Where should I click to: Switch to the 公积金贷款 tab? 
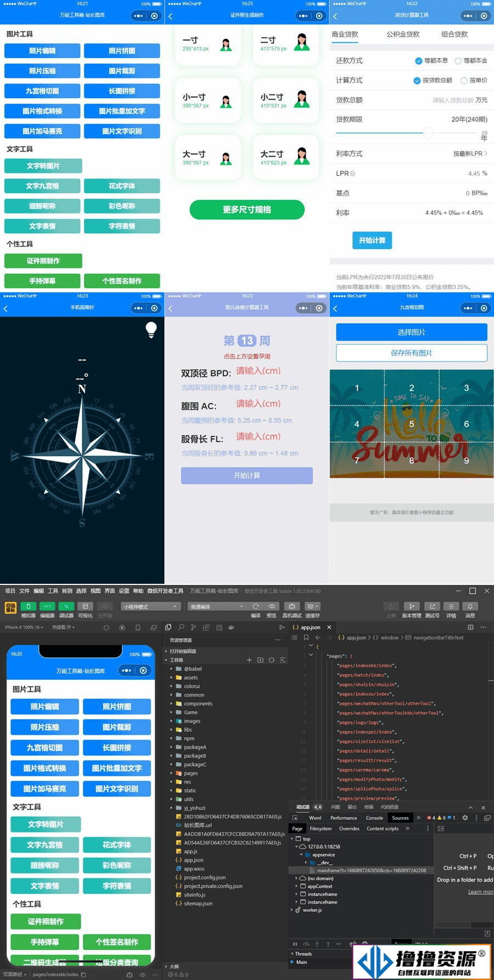click(x=403, y=34)
